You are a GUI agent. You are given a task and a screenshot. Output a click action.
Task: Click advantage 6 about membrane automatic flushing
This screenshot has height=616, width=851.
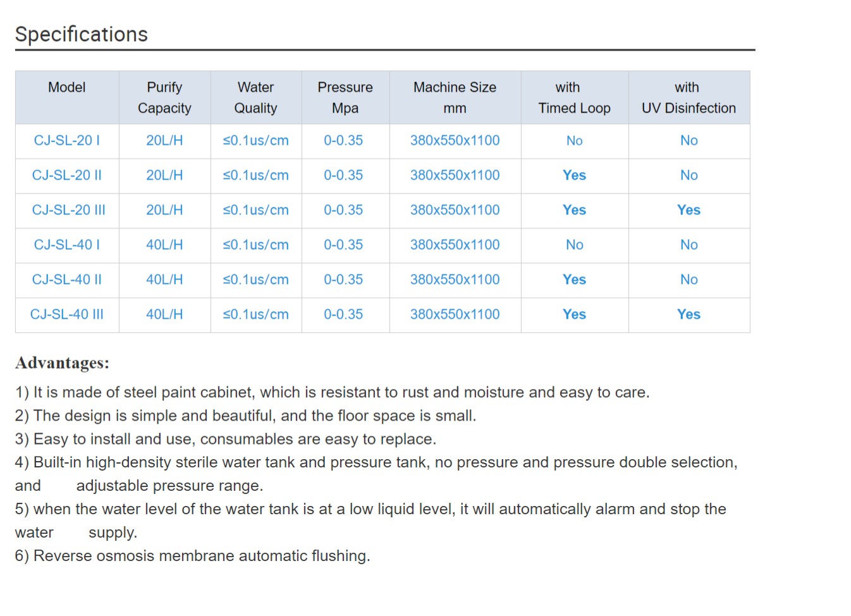[x=193, y=556]
